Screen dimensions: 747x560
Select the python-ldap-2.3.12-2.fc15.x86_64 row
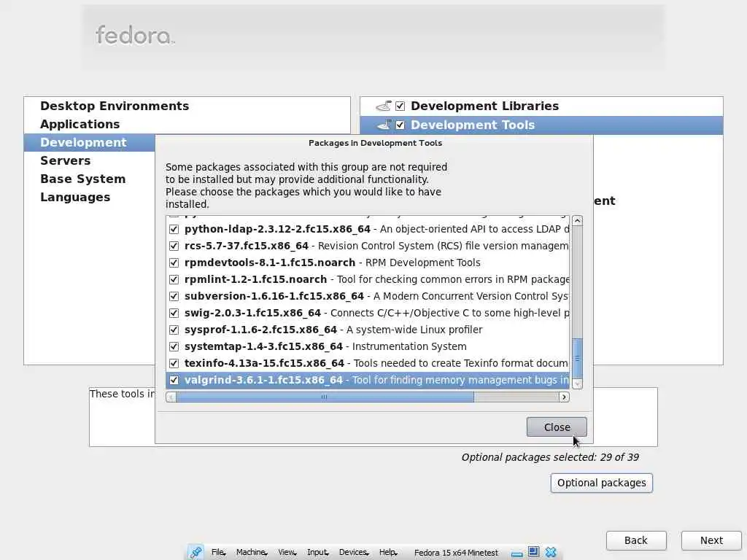coord(368,229)
